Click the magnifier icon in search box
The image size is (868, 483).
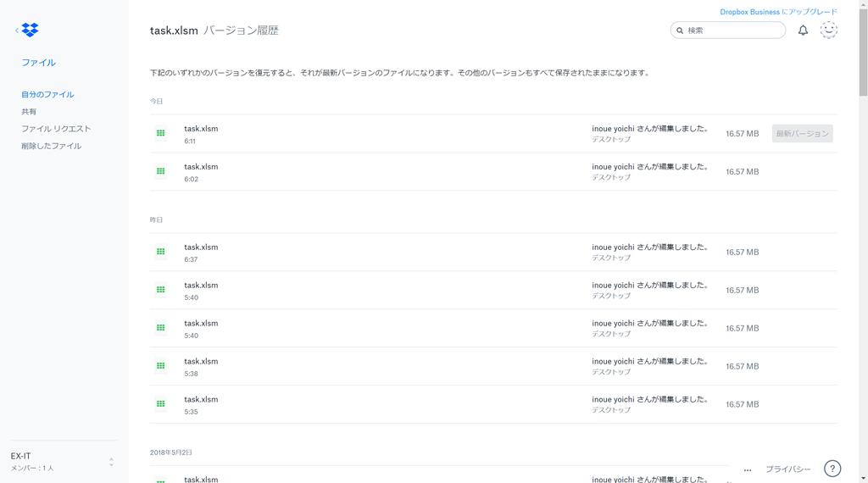(680, 31)
